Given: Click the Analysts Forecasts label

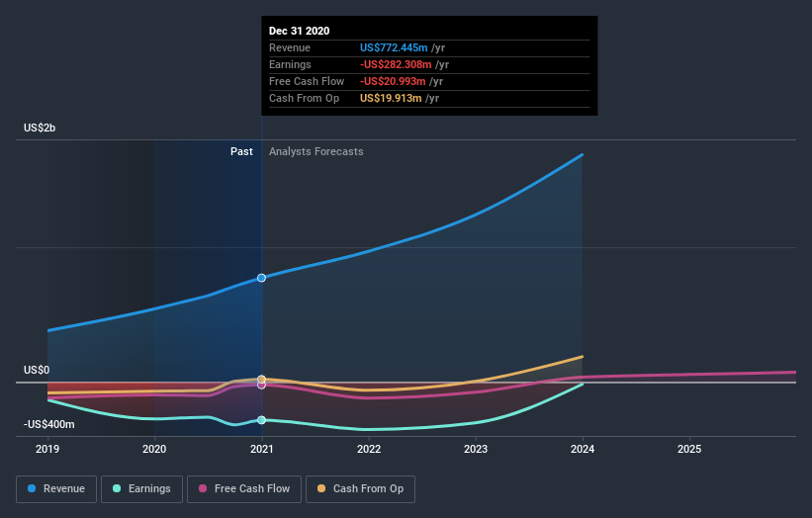Looking at the screenshot, I should (x=316, y=151).
